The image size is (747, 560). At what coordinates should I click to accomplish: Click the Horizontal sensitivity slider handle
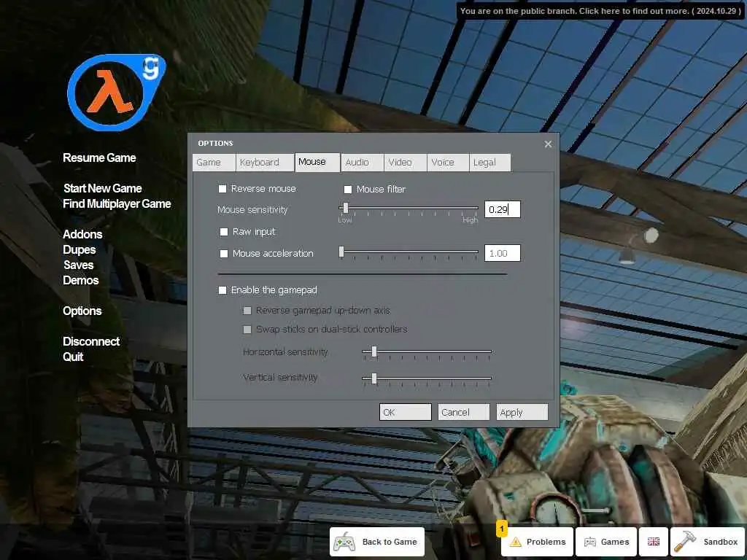pos(374,351)
